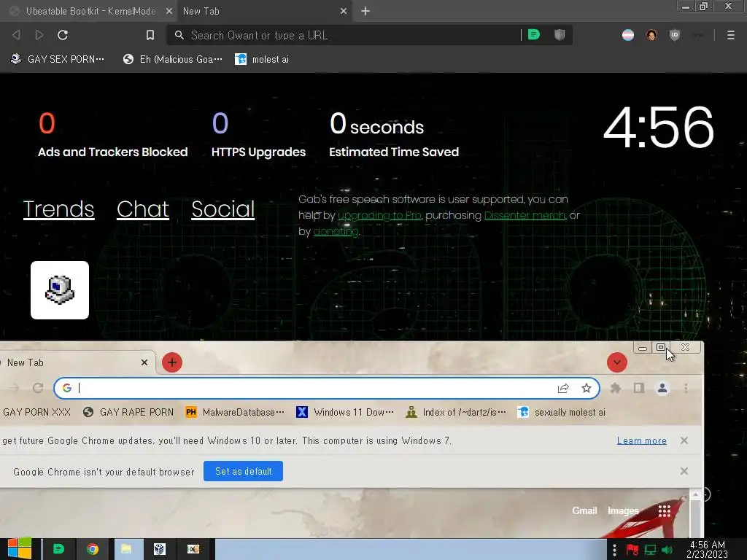Open the Chrome profile icon
This screenshot has height=560, width=747.
tap(662, 388)
